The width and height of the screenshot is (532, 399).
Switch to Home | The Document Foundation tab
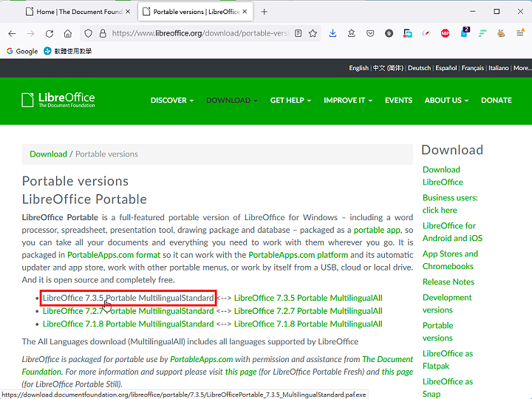78,12
